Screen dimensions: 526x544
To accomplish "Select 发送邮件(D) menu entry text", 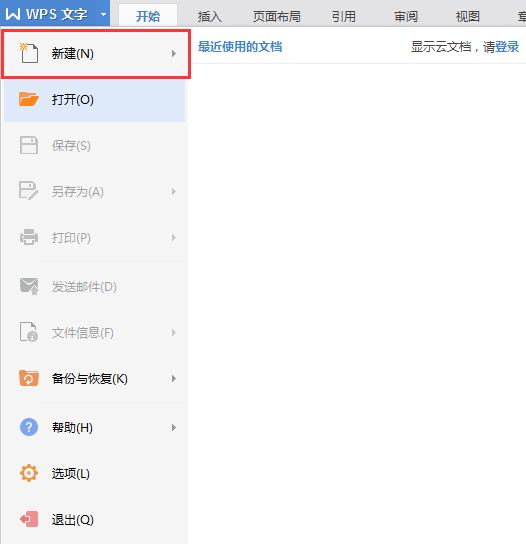I will tap(84, 287).
